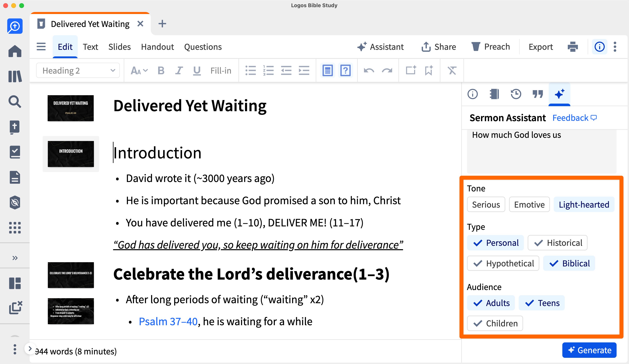Viewport: 629px width, 364px height.
Task: Open the Logos search-plus icon in sidebar
Action: [x=15, y=26]
